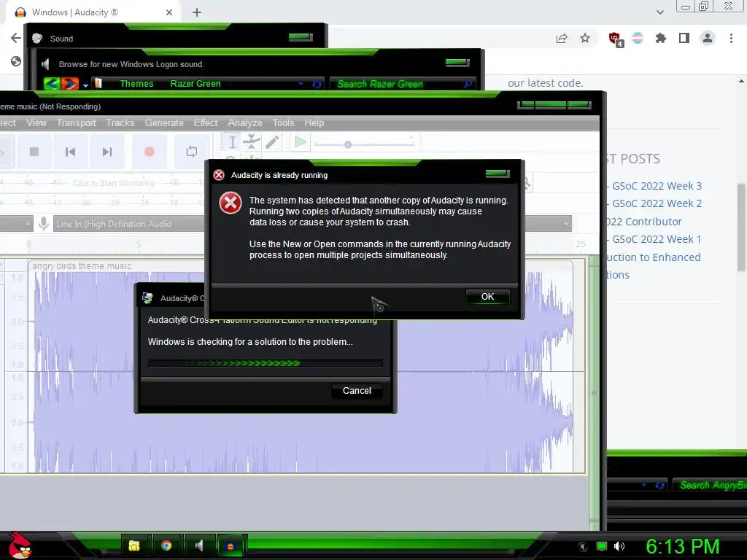This screenshot has height=560, width=747.
Task: Click the recording meter to start monitoring
Action: pyautogui.click(x=113, y=183)
